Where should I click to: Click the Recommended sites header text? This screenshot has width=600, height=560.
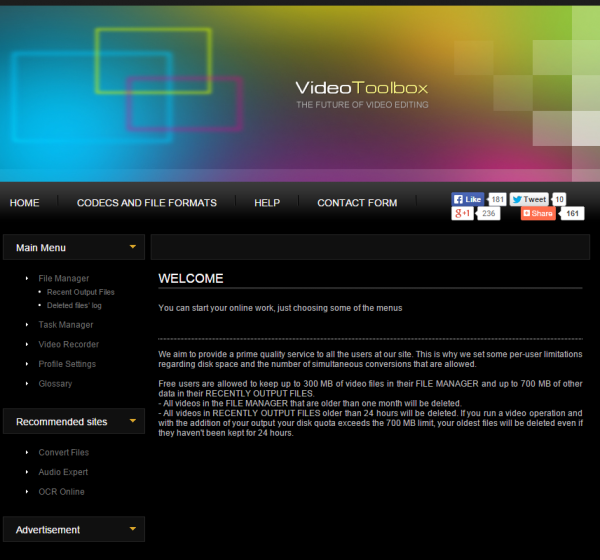pyautogui.click(x=62, y=421)
